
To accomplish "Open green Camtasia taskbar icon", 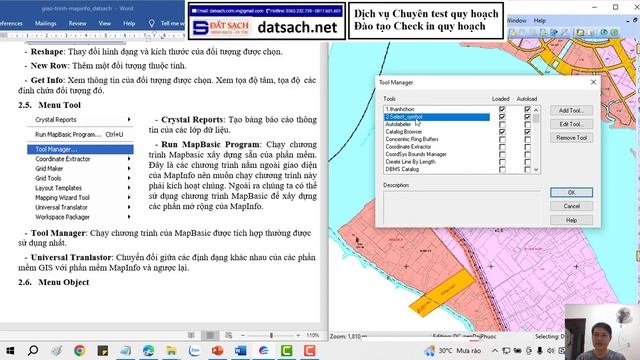I will point(287,350).
